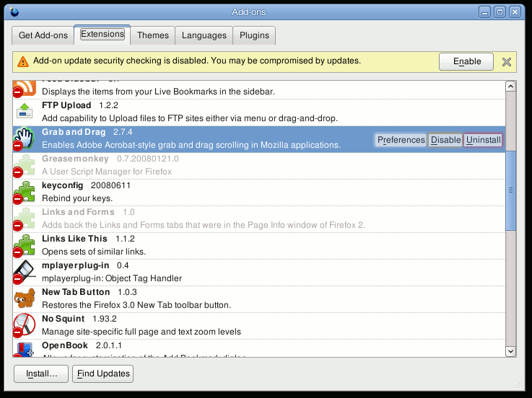Switch to the Themes tab
Screen dimensions: 532x398
[x=153, y=35]
